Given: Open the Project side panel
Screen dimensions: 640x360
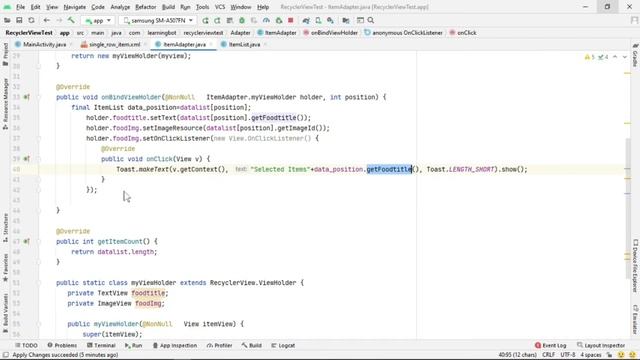Looking at the screenshot, I should pyautogui.click(x=5, y=54).
